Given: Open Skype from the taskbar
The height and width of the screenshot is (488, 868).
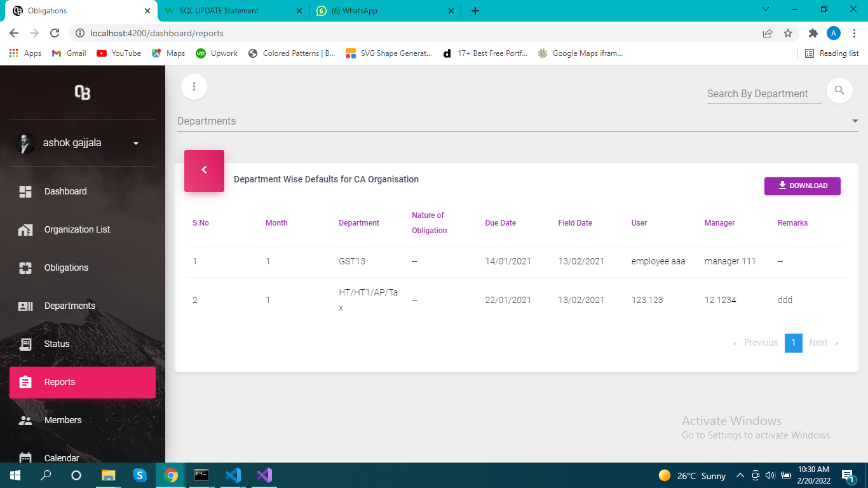Looking at the screenshot, I should (140, 475).
